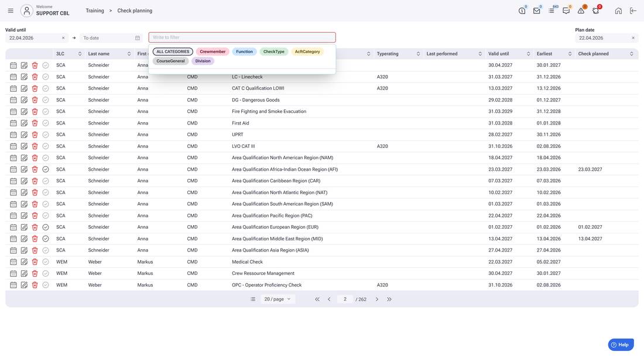Click the logout icon
This screenshot has height=362, width=644.
coord(633,11)
